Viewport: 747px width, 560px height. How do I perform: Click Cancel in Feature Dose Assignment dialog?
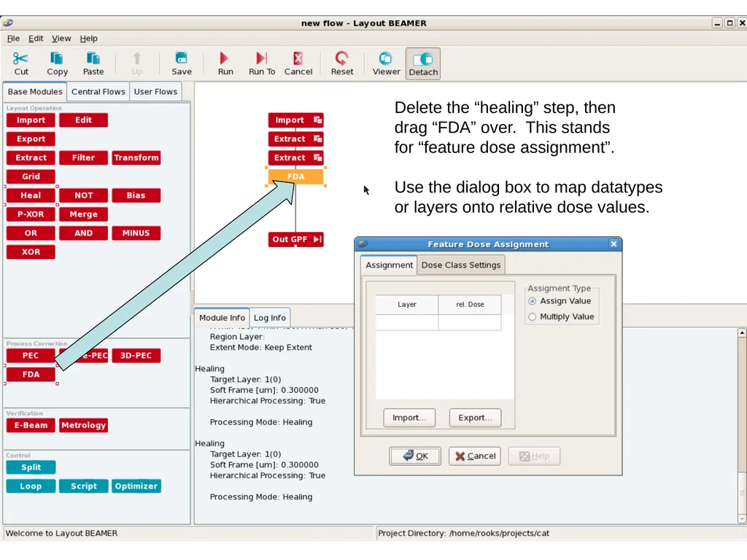coord(475,456)
